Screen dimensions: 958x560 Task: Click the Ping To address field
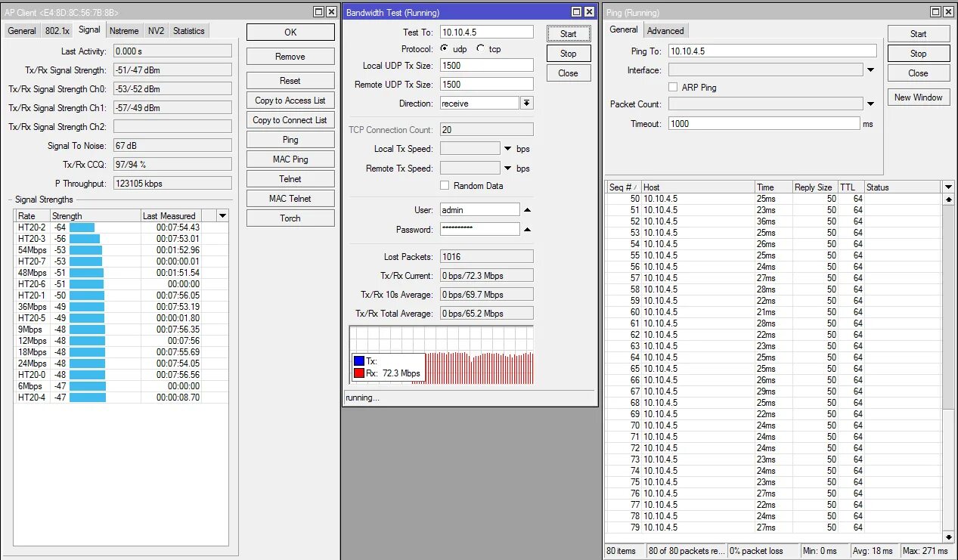pyautogui.click(x=772, y=51)
